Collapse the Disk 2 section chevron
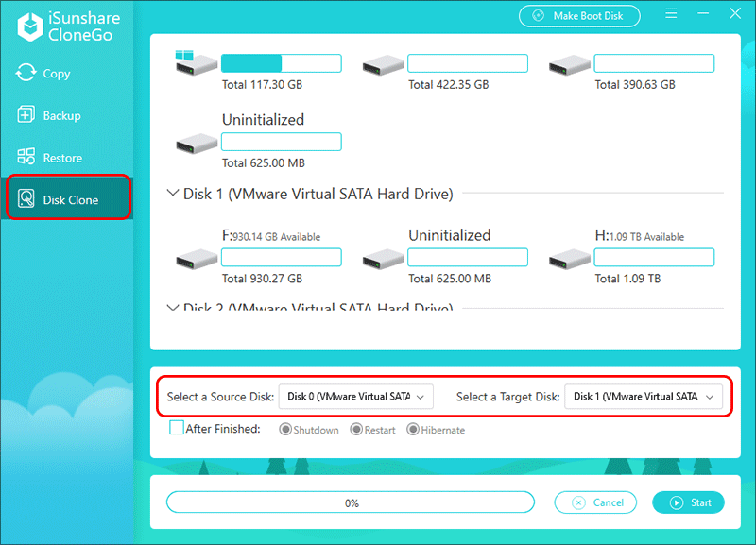The height and width of the screenshot is (545, 756). point(173,307)
